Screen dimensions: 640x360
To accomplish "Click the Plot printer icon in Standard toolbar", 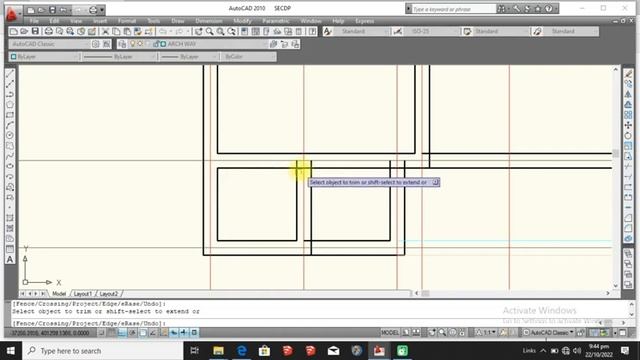I will click(x=49, y=31).
